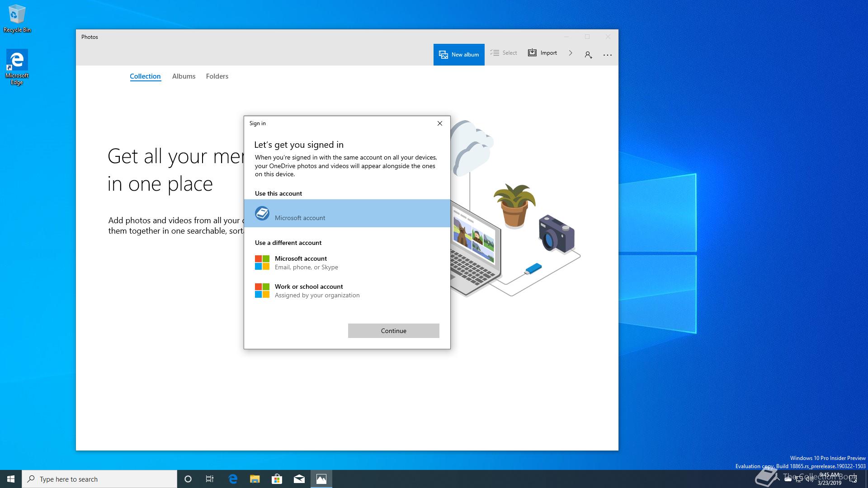This screenshot has width=868, height=488.
Task: Select the Microsoft Edge desktop shortcut
Action: [17, 67]
